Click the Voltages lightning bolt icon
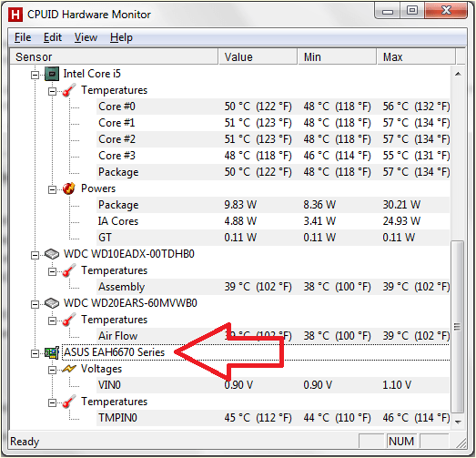This screenshot has height=458, width=476. click(x=69, y=369)
